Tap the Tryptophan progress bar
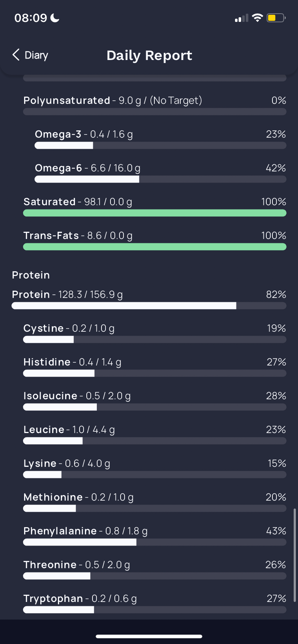This screenshot has width=298, height=644. tap(155, 610)
